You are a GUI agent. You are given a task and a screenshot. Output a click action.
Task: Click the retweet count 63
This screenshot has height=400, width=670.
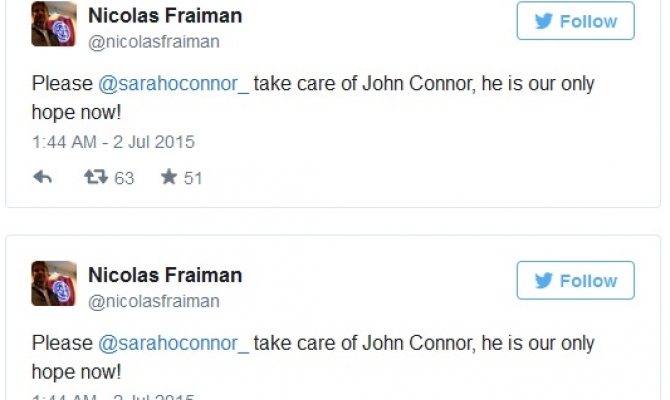coord(124,179)
